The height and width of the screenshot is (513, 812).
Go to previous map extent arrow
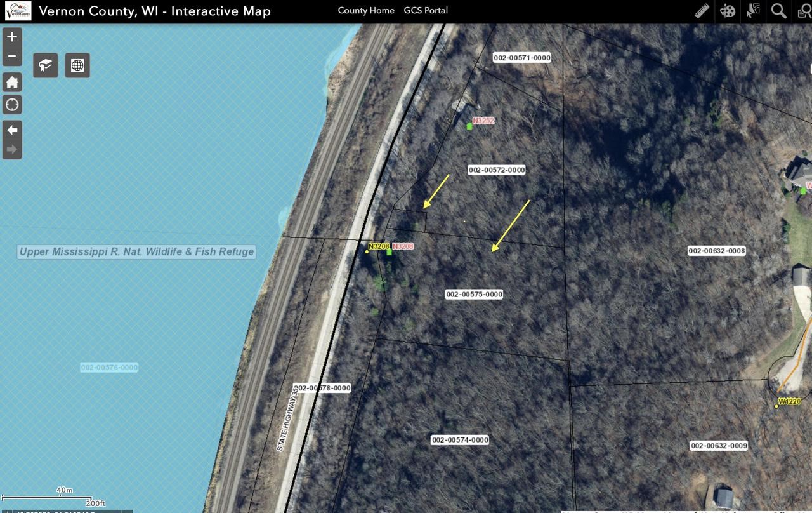12,130
